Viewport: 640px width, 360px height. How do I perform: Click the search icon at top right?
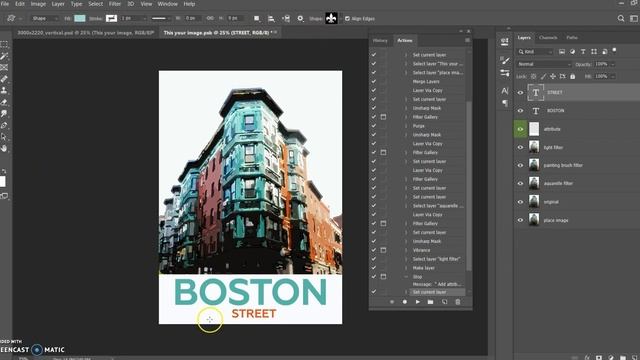pyautogui.click(x=621, y=18)
